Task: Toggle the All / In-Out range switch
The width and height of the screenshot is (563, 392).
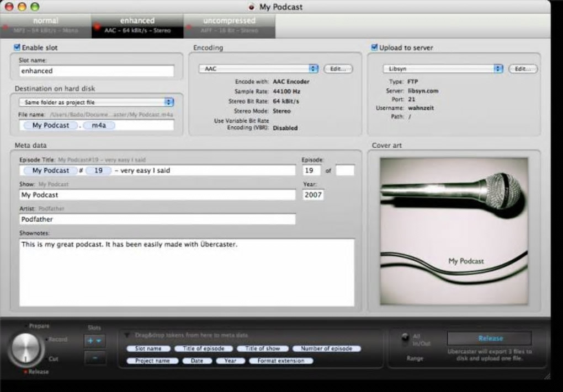Action: 405,339
